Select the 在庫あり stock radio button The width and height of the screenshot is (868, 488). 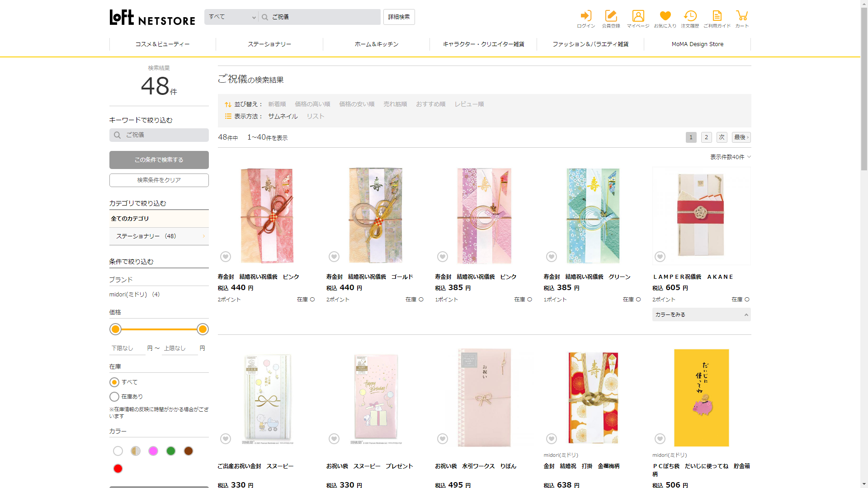[114, 397]
